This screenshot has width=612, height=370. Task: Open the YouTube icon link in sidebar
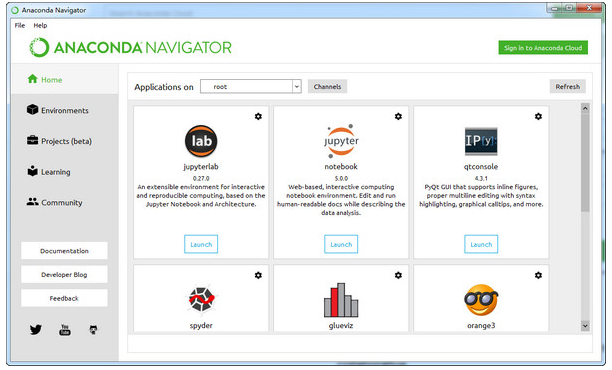point(65,330)
